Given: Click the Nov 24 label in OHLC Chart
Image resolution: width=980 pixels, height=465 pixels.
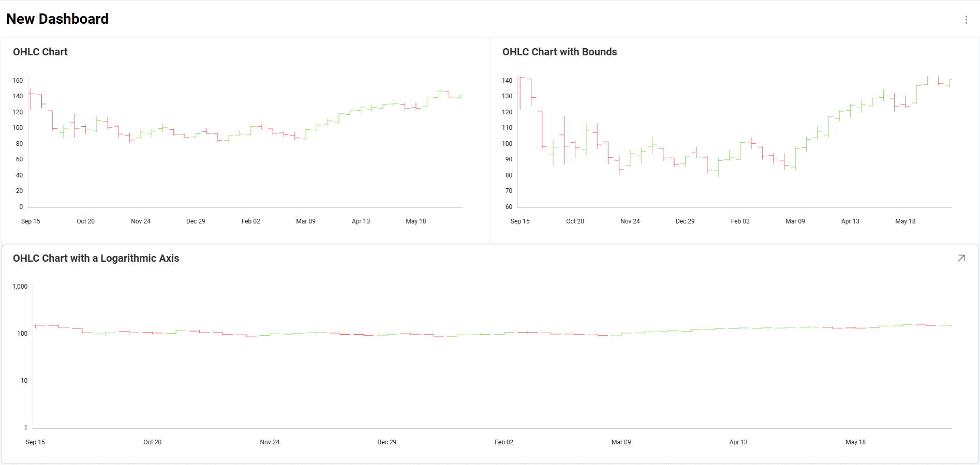Looking at the screenshot, I should (x=141, y=221).
